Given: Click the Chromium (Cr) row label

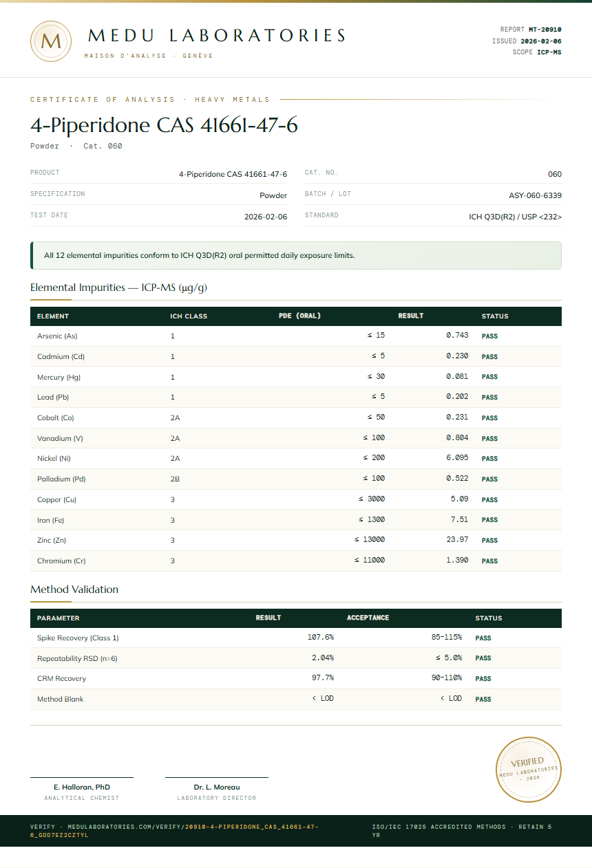Looking at the screenshot, I should tap(61, 561).
